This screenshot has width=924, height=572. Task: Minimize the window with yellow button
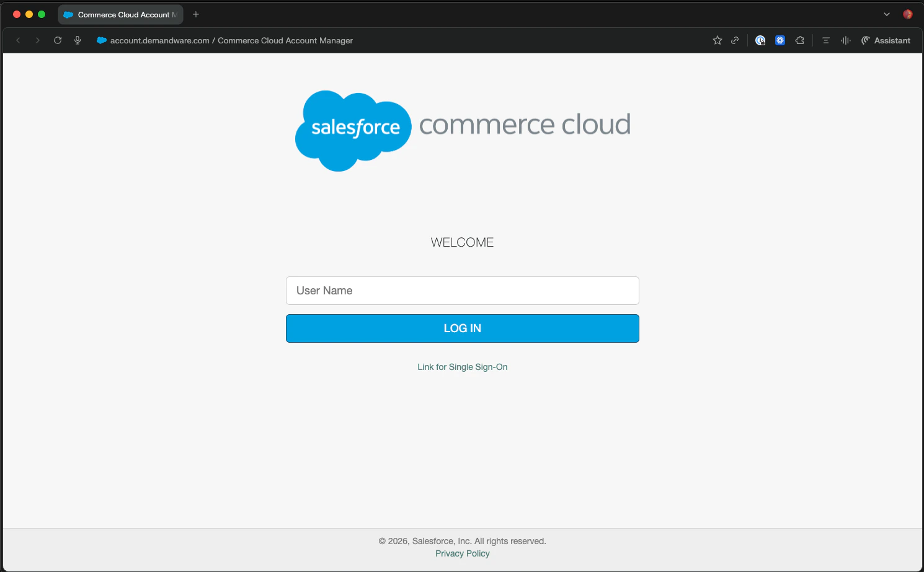tap(29, 14)
